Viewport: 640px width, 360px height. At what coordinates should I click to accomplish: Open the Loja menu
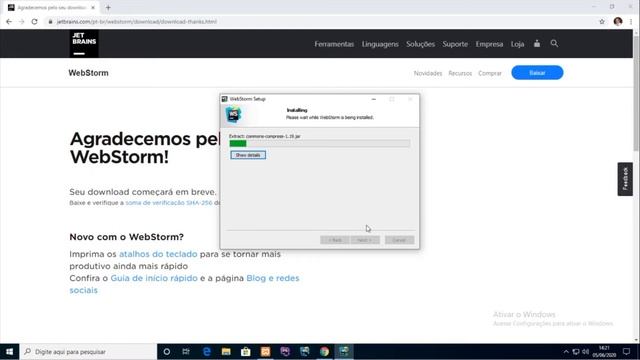pos(518,44)
